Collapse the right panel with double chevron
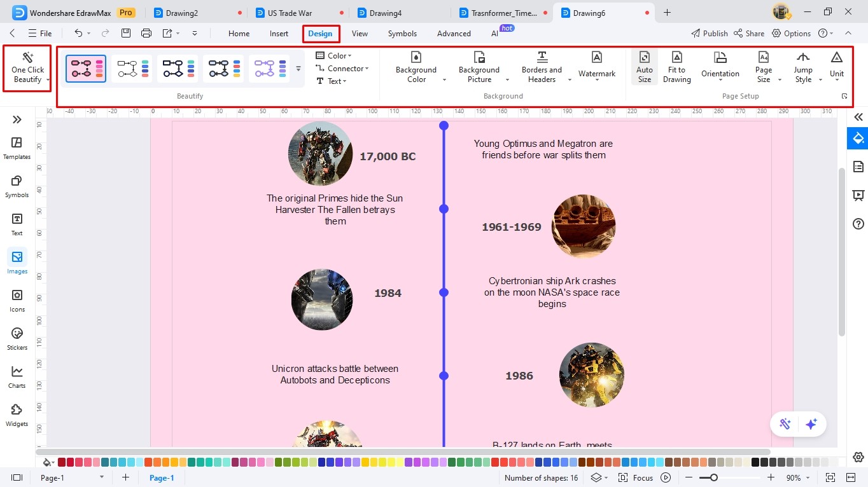868x487 pixels. click(x=858, y=117)
